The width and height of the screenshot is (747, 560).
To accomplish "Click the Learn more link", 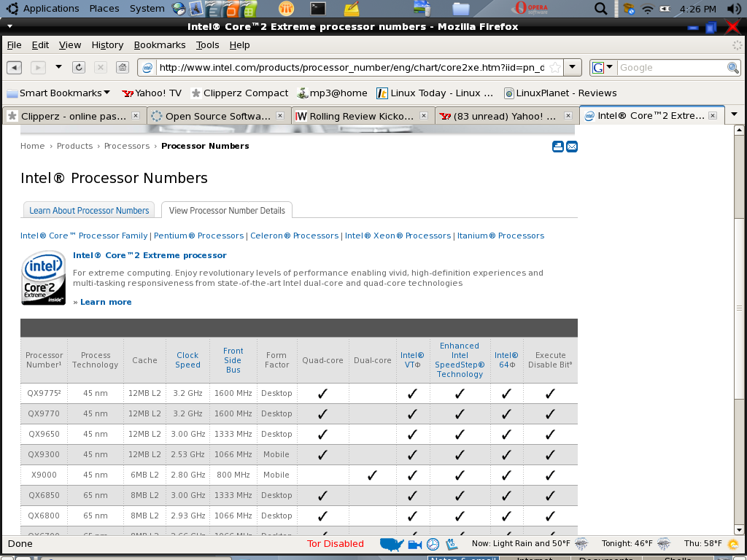I will (x=106, y=302).
